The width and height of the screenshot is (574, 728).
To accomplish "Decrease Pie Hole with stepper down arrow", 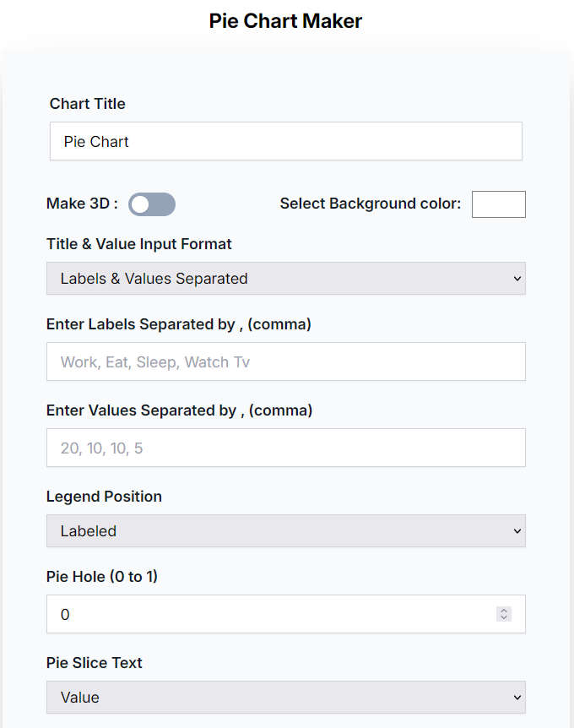I will click(x=504, y=617).
